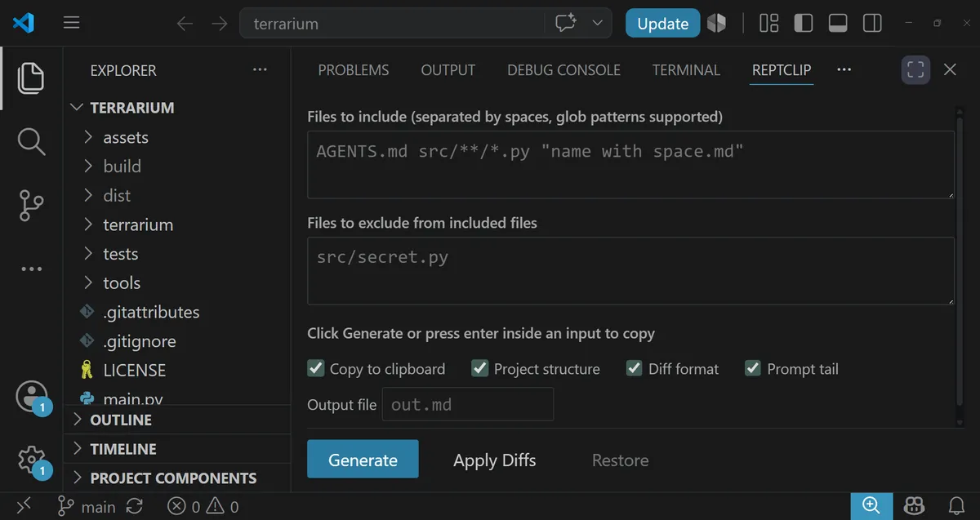Open the chat dropdown arrow in title bar
This screenshot has width=980, height=520.
pyautogui.click(x=598, y=23)
